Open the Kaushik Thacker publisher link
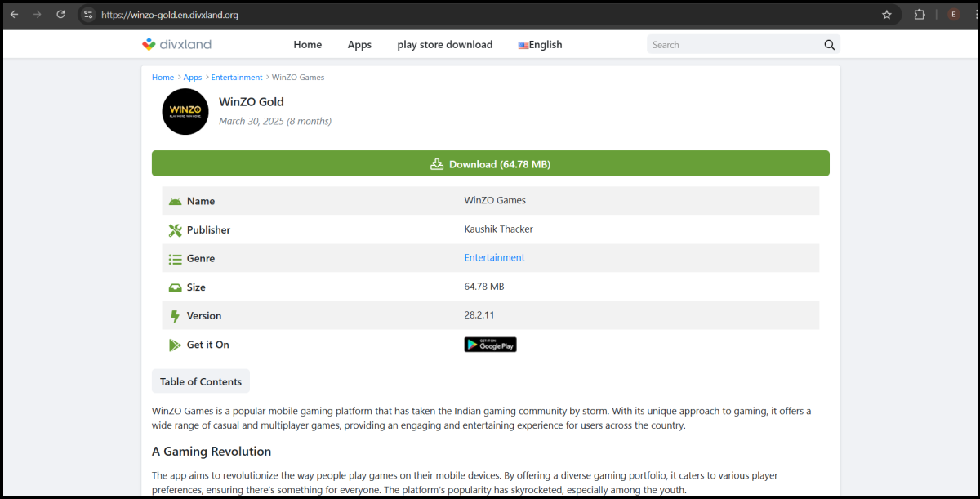The height and width of the screenshot is (499, 980). (x=498, y=229)
